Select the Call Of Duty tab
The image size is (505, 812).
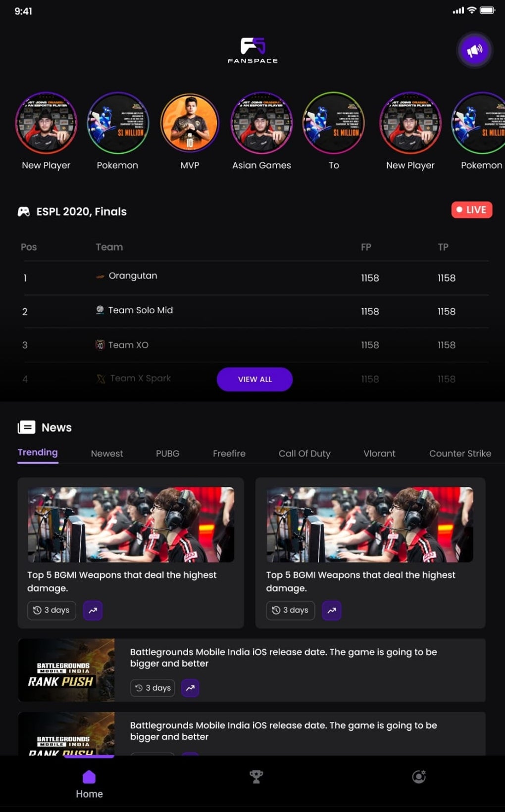click(x=304, y=453)
